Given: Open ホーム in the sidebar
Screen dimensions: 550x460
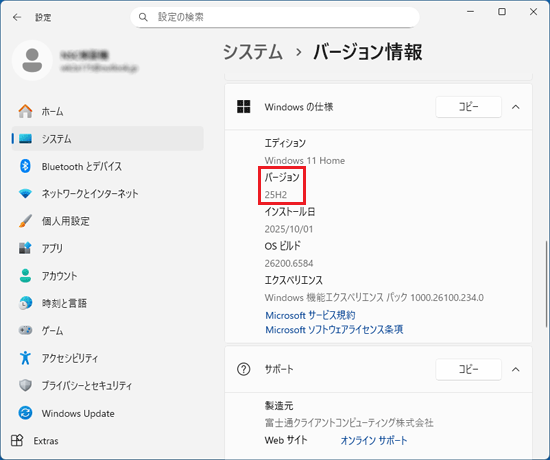Looking at the screenshot, I should pyautogui.click(x=108, y=111).
